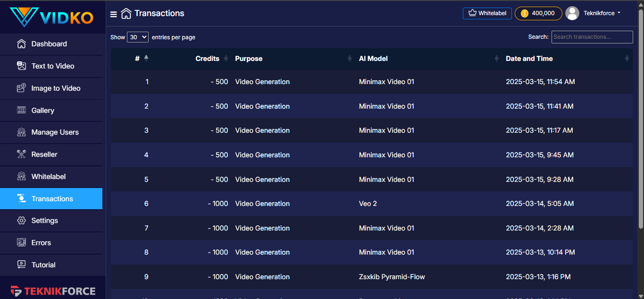The width and height of the screenshot is (644, 299).
Task: Click the 400,000 credits balance button
Action: [x=538, y=13]
